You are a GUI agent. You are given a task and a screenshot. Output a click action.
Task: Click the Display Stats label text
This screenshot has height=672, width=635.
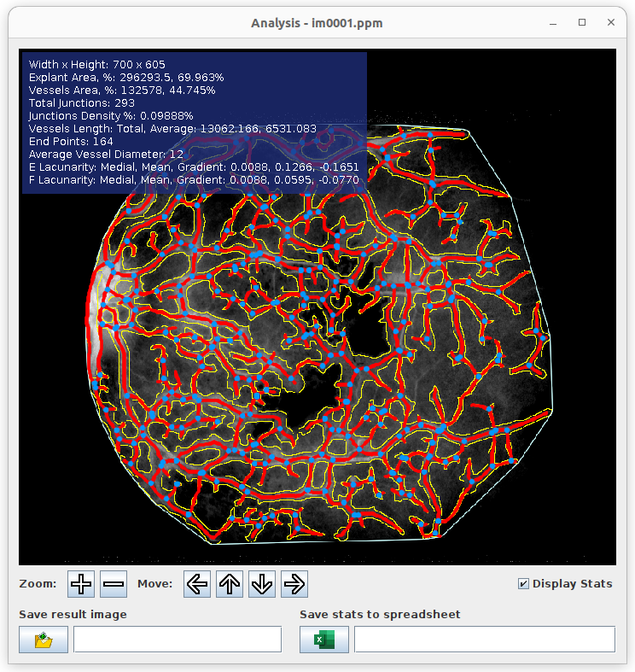pyautogui.click(x=573, y=584)
